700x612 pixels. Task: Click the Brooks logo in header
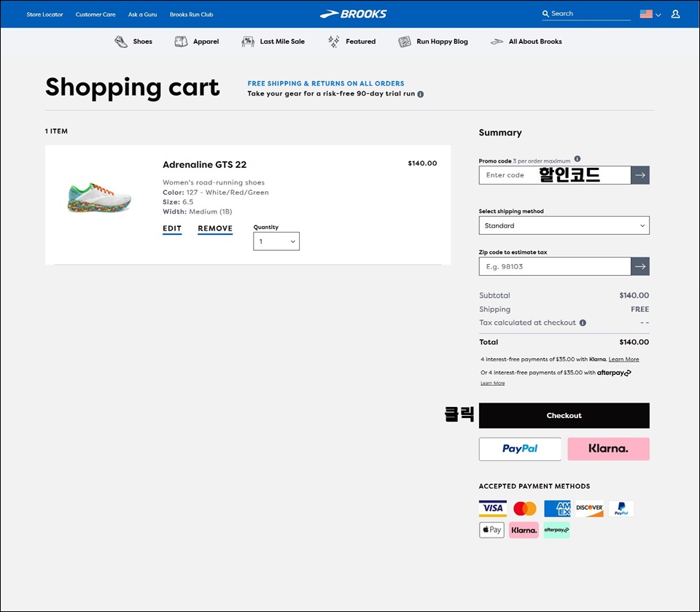point(353,15)
